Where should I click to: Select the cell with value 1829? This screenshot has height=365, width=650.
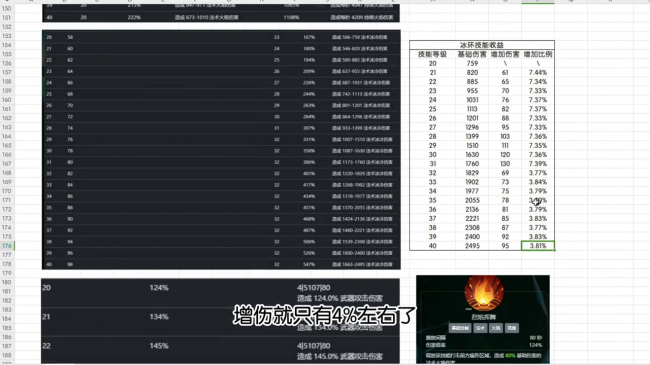click(x=472, y=173)
